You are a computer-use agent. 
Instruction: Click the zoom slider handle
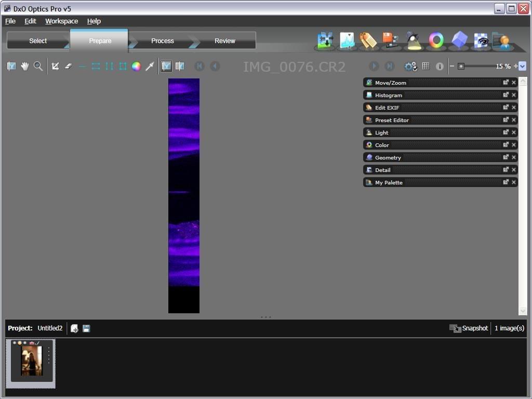[x=461, y=66]
